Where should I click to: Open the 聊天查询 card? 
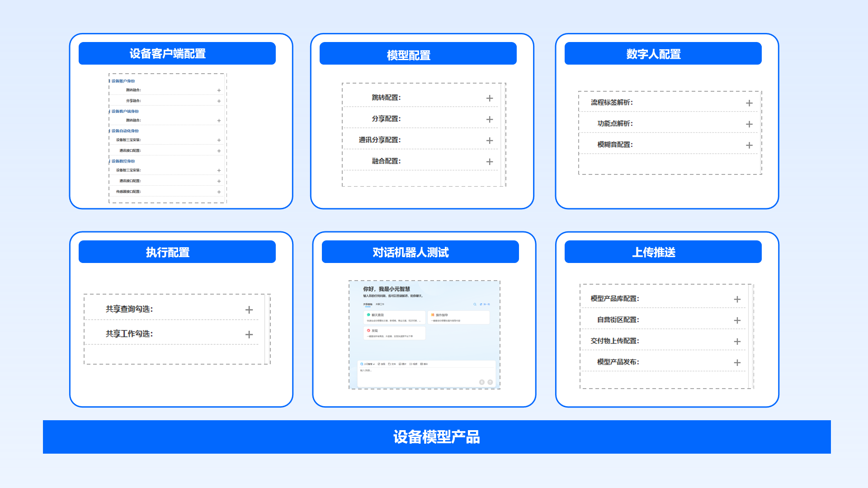click(394, 317)
